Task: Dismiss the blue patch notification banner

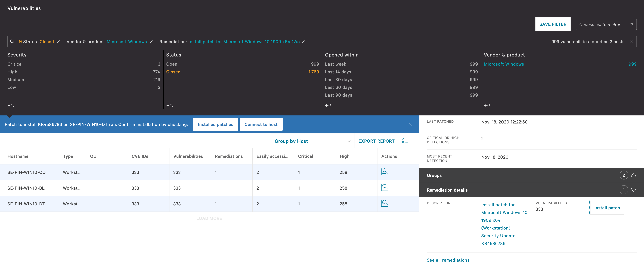Action: tap(410, 124)
